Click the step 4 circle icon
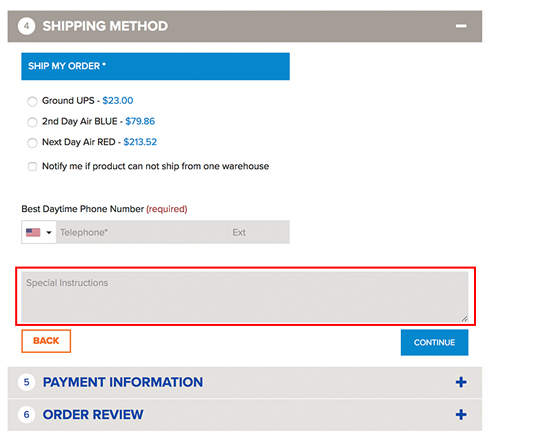Viewport: 539px width, 446px height. pyautogui.click(x=26, y=26)
